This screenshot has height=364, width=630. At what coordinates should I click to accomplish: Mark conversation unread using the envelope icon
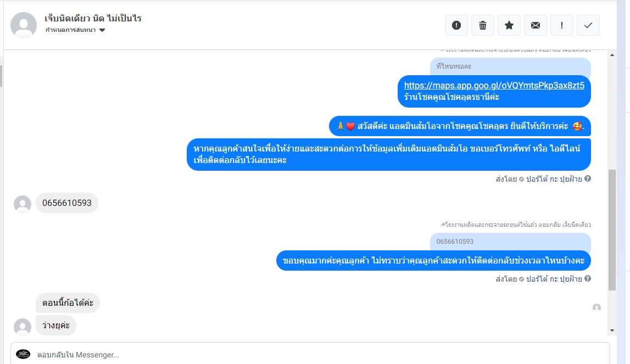[535, 25]
